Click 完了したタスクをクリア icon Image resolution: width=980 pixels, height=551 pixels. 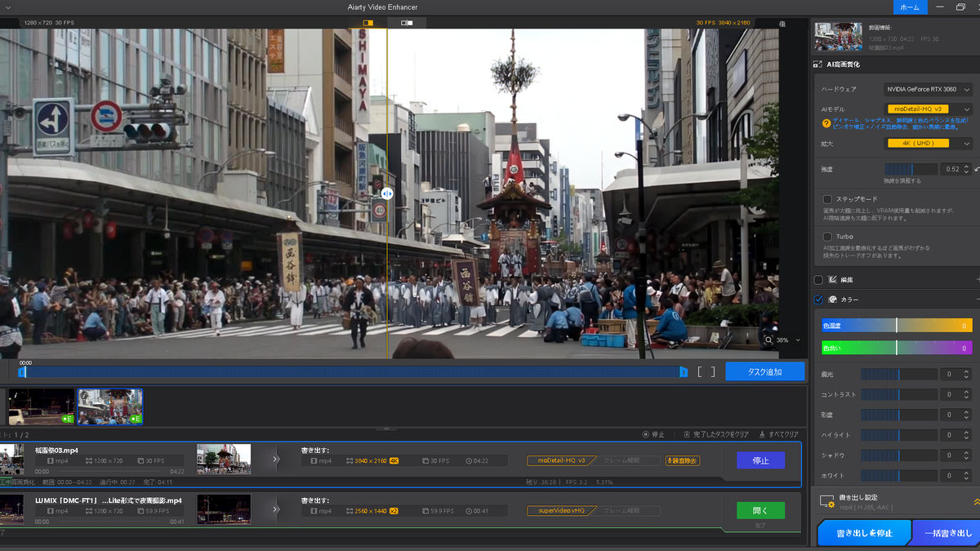(x=688, y=434)
